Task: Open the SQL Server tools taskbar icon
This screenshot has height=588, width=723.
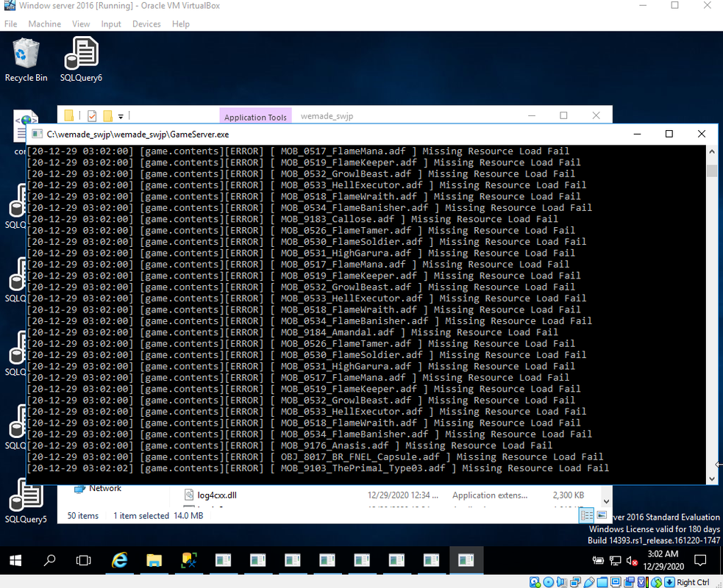Action: 189,560
